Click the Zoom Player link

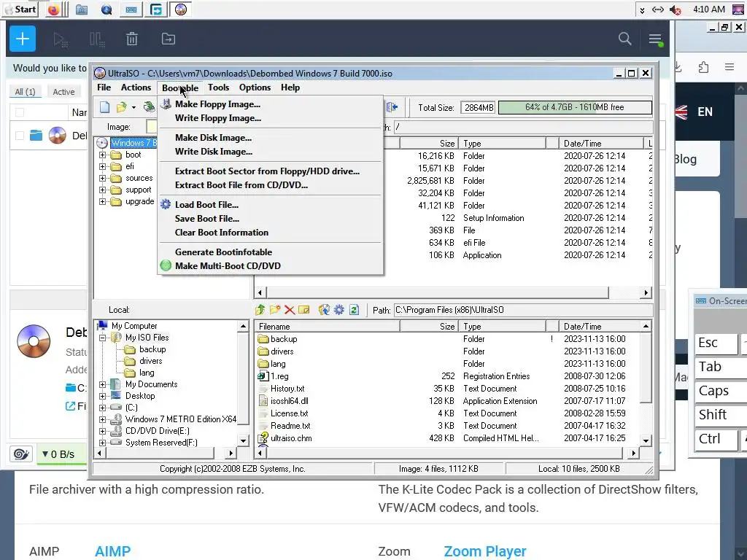coord(485,551)
